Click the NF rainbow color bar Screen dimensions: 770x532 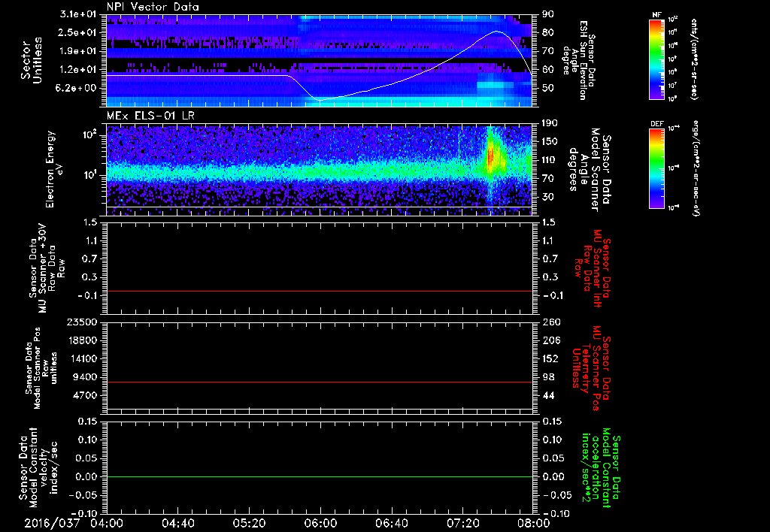pyautogui.click(x=657, y=59)
